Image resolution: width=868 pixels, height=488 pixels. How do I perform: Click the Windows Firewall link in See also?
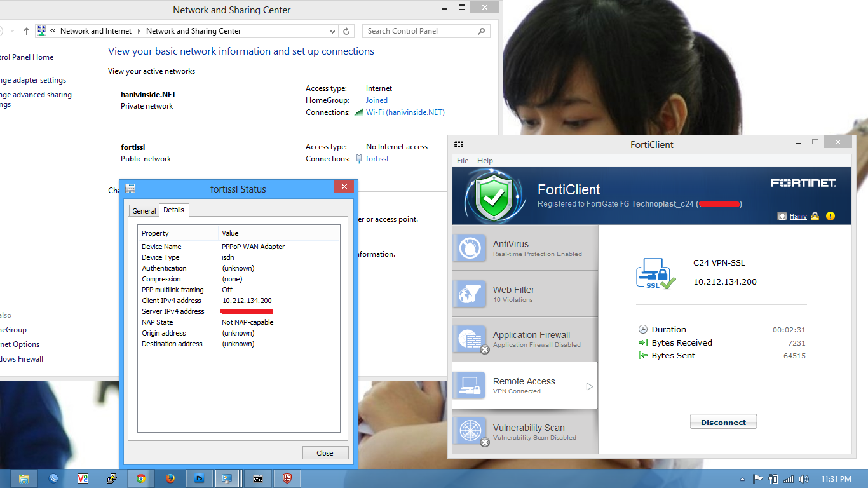click(22, 359)
